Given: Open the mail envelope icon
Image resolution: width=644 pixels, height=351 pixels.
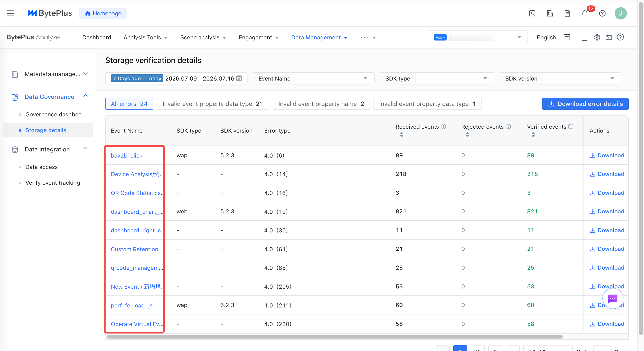Looking at the screenshot, I should click(x=609, y=37).
